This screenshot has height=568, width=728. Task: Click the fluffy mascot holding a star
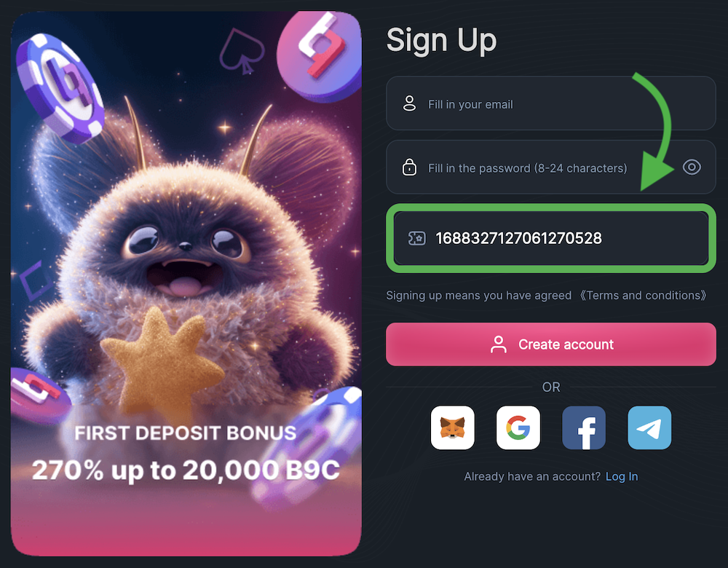click(x=186, y=260)
